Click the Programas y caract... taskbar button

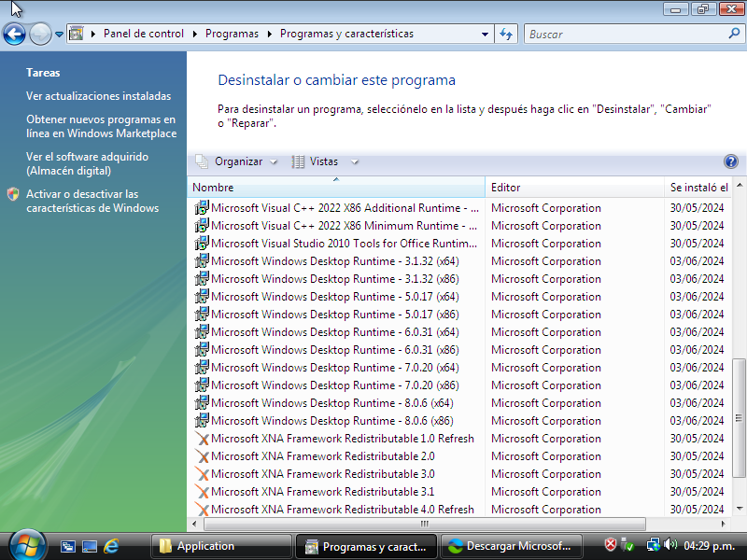366,546
